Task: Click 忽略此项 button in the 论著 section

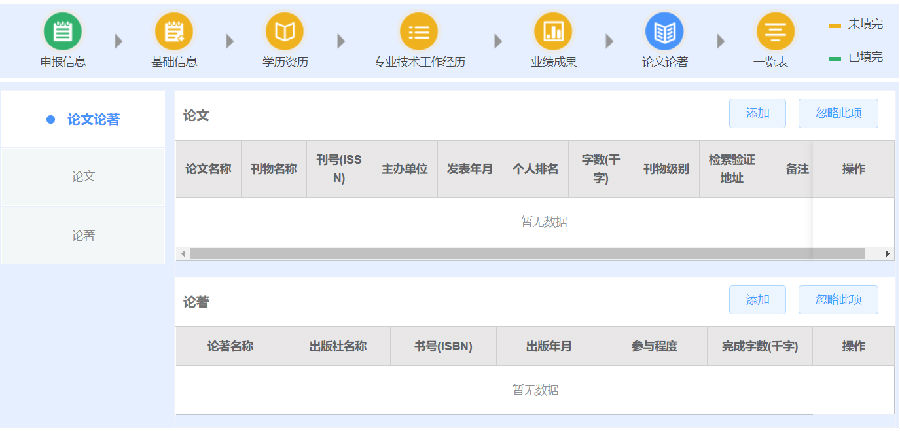Action: point(838,299)
